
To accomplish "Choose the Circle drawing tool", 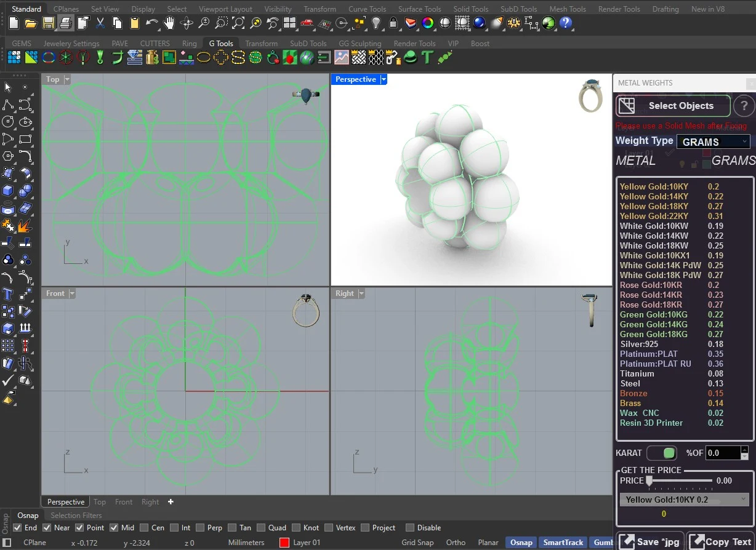I will pos(8,121).
